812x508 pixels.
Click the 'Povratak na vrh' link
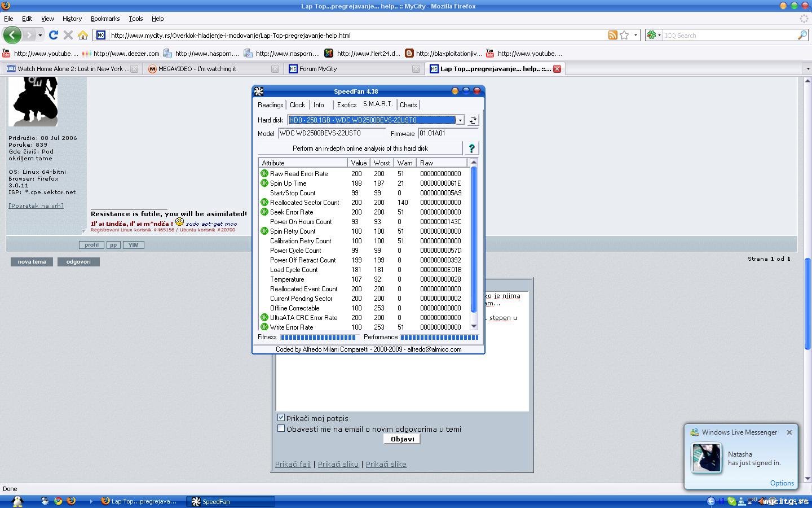36,205
